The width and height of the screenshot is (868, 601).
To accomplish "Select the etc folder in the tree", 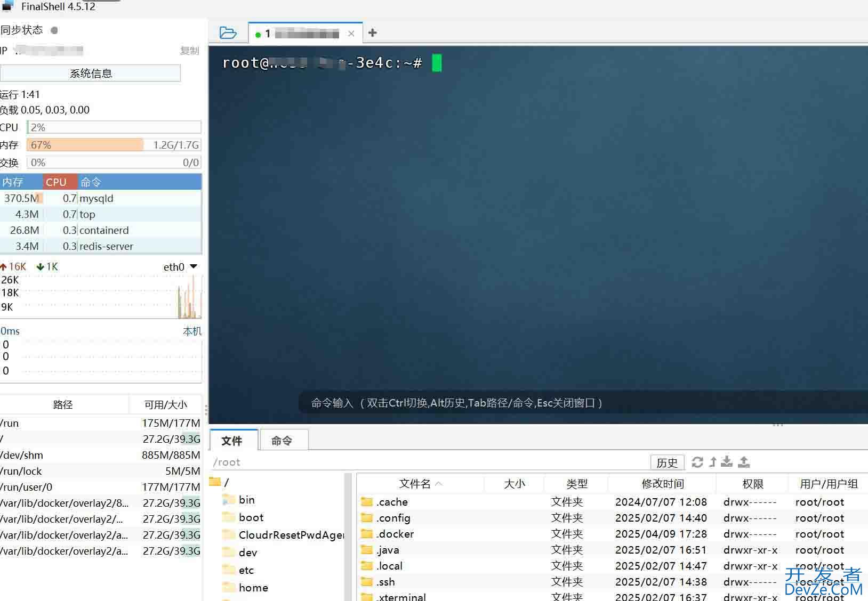I will (x=246, y=570).
